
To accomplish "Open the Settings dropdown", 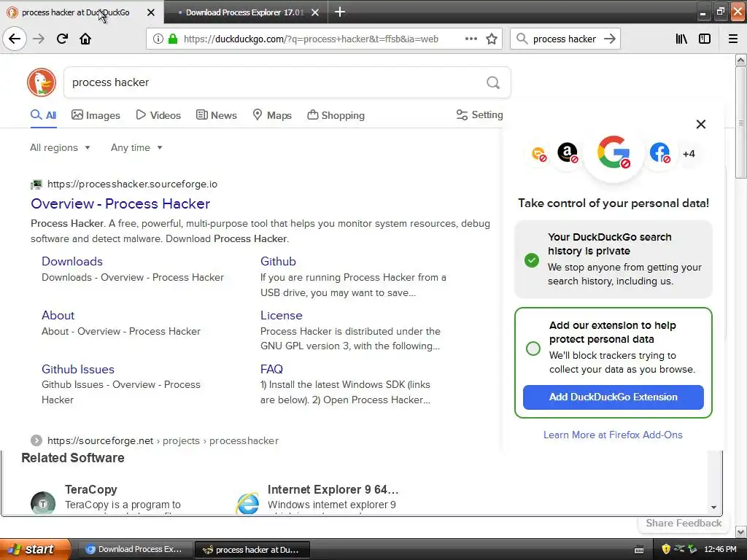I will pos(479,114).
